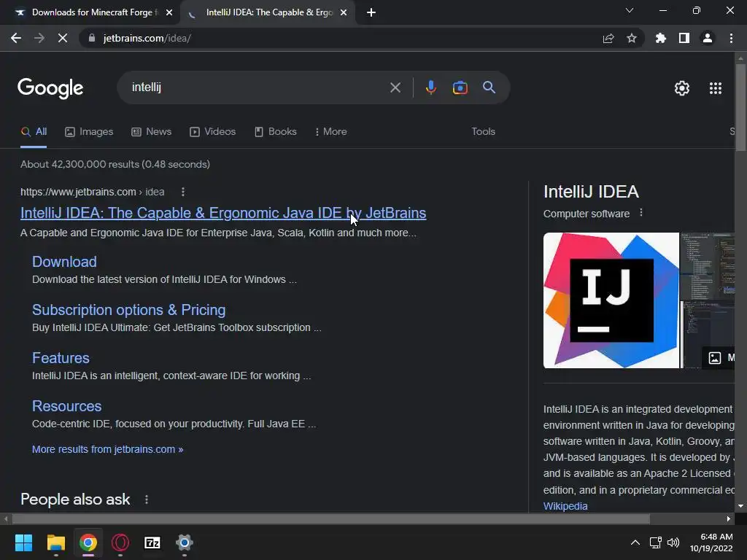Clear the Google search box

pyautogui.click(x=395, y=87)
